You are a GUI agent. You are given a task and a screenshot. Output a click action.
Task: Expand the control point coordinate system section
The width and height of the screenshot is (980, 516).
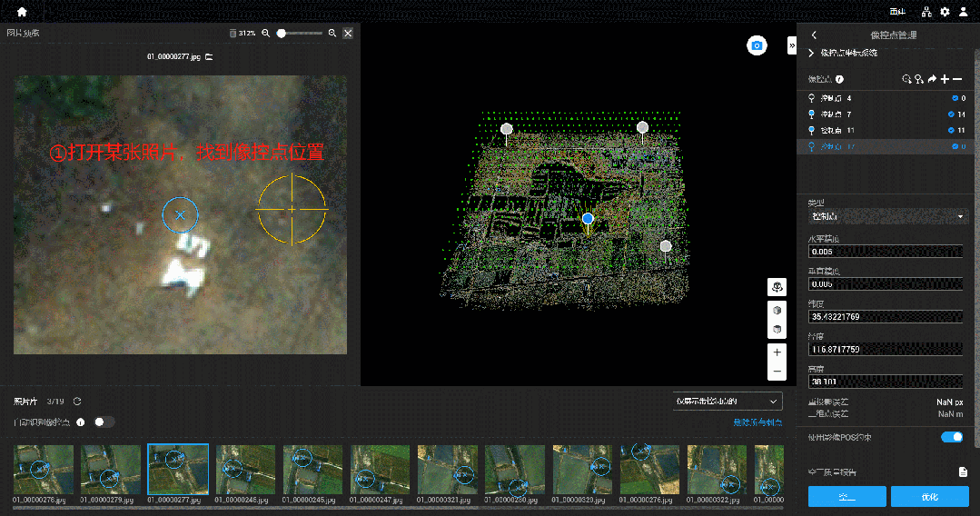[811, 54]
